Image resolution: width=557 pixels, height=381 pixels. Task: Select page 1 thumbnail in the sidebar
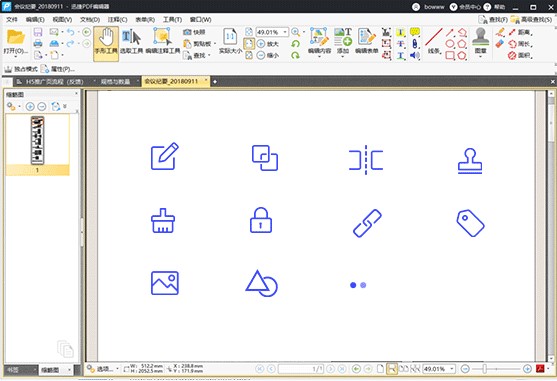click(37, 144)
